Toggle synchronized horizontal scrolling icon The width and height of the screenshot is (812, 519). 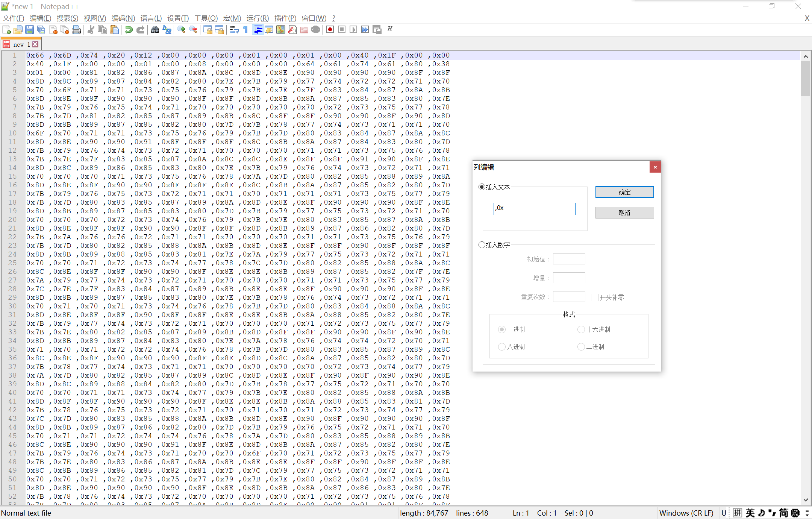pos(220,30)
